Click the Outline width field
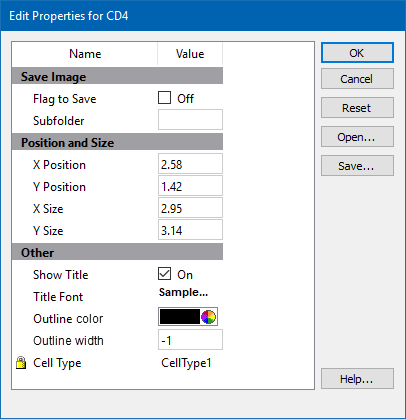 190,340
